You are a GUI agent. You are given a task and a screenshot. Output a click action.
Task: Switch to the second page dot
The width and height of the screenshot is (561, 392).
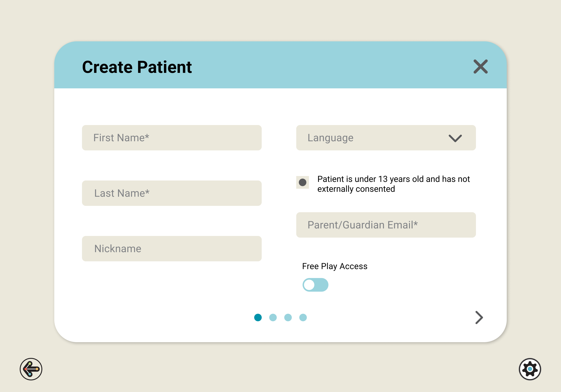[x=273, y=318]
